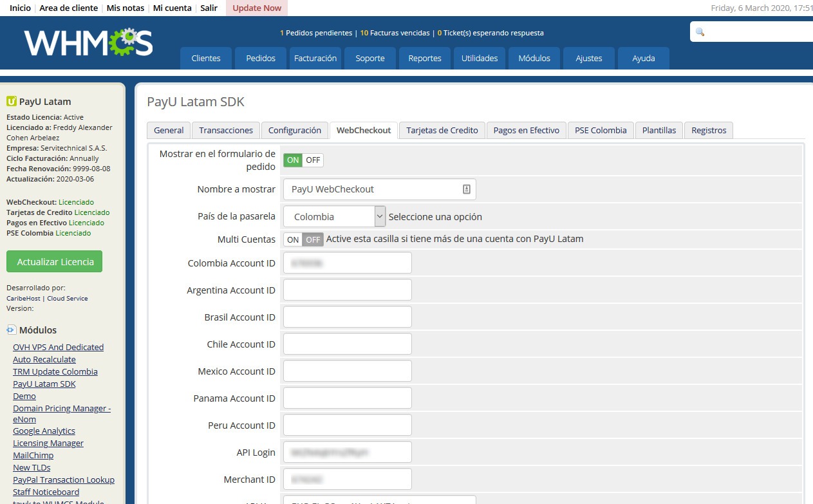Open CaribeHost developer link
This screenshot has width=813, height=504.
coord(24,299)
